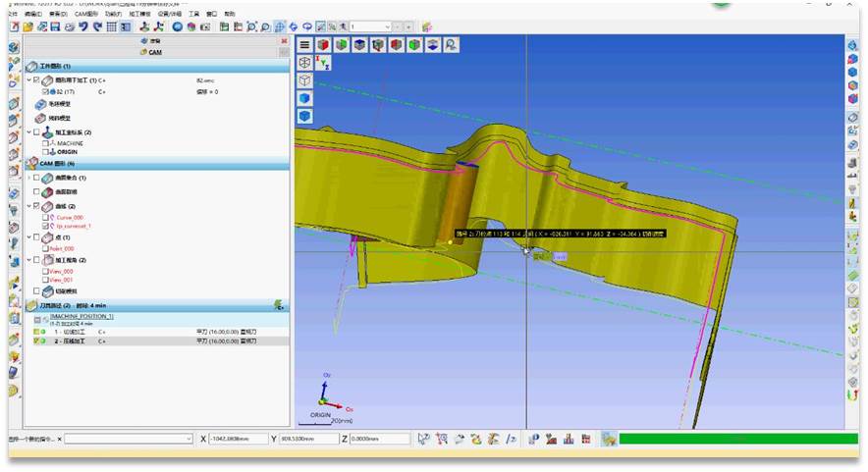Collapse the machining views (2) node
Viewport: 868px width, 472px height.
tap(28, 260)
